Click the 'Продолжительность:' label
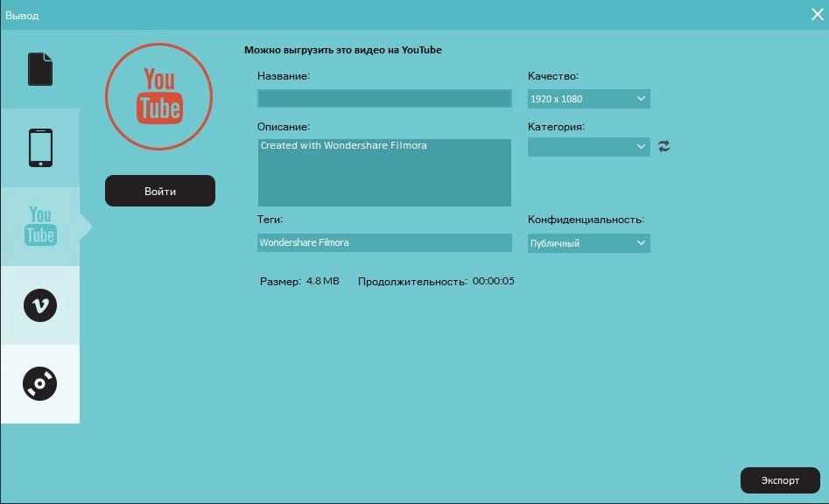Viewport: 829px width, 504px height. 412,282
